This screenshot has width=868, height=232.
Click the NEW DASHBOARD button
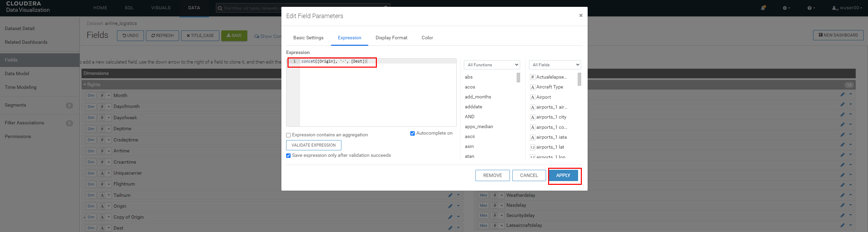coord(838,35)
